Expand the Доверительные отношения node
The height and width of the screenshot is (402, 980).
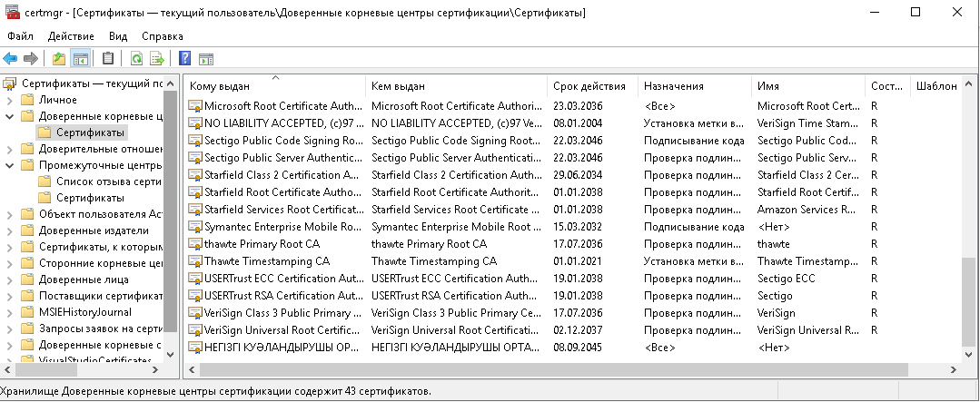click(x=9, y=149)
